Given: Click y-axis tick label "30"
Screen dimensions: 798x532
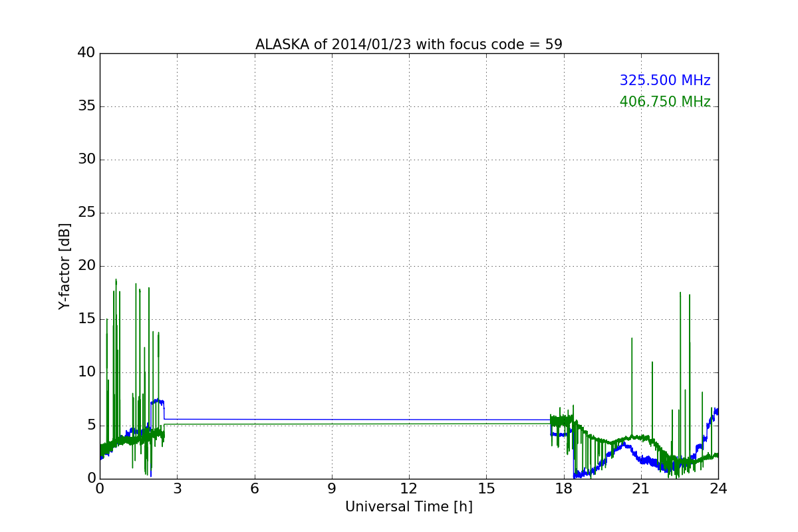Looking at the screenshot, I should [x=86, y=160].
